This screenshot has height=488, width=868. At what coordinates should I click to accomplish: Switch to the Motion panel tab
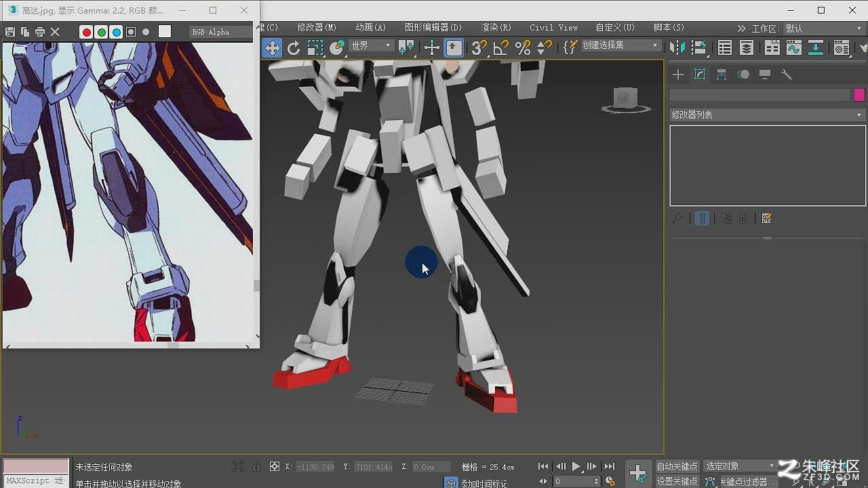pyautogui.click(x=743, y=75)
